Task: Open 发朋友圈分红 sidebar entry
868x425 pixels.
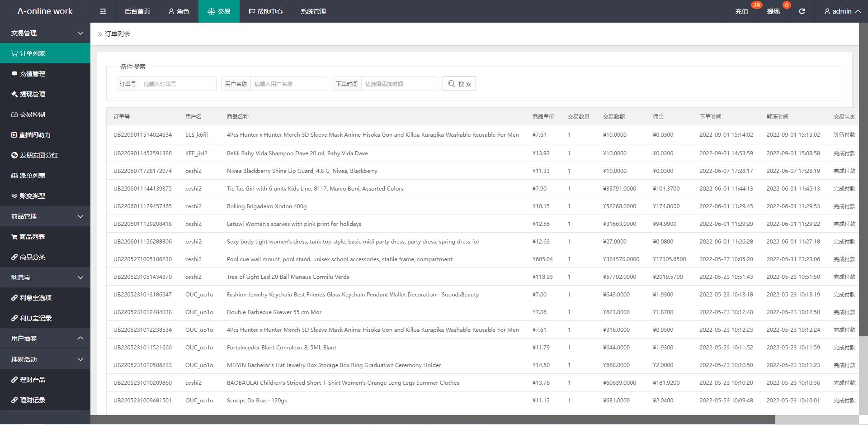Action: (x=38, y=155)
